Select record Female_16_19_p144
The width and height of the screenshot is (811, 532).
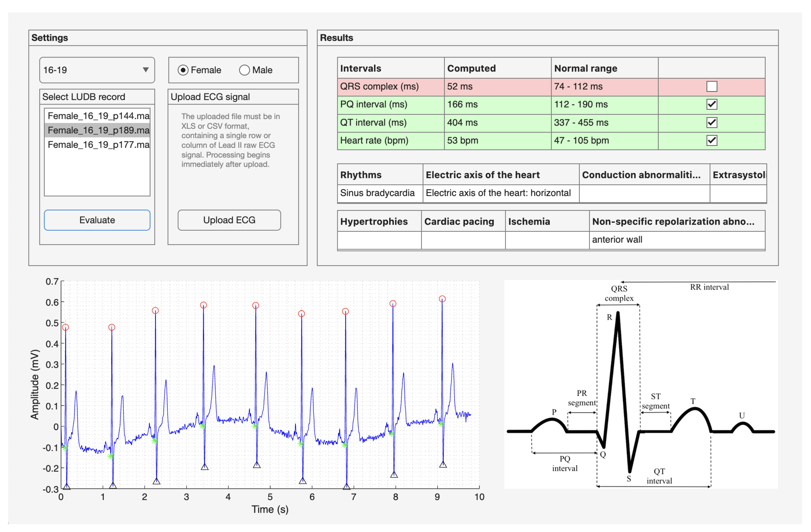[98, 116]
